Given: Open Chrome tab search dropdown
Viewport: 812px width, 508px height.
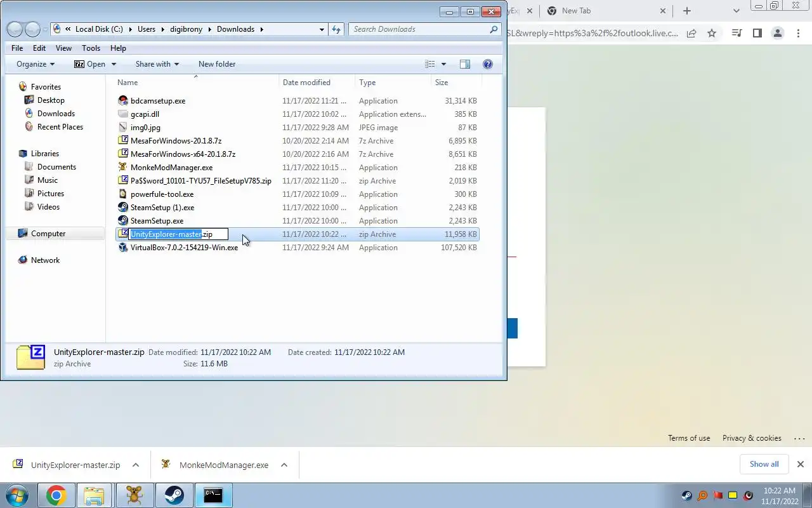Looking at the screenshot, I should [736, 11].
